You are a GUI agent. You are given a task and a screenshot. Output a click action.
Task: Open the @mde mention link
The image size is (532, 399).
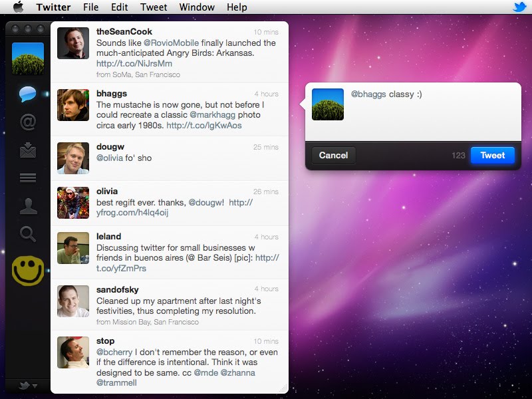click(205, 372)
